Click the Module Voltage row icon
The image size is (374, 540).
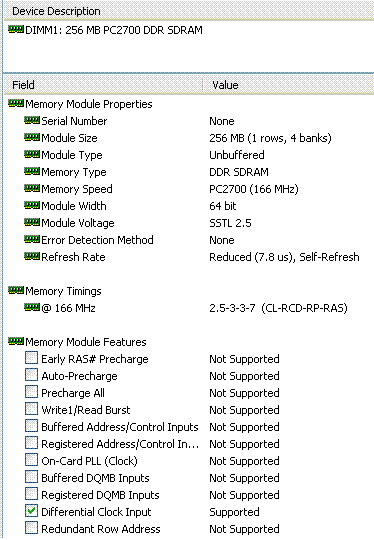pos(32,222)
